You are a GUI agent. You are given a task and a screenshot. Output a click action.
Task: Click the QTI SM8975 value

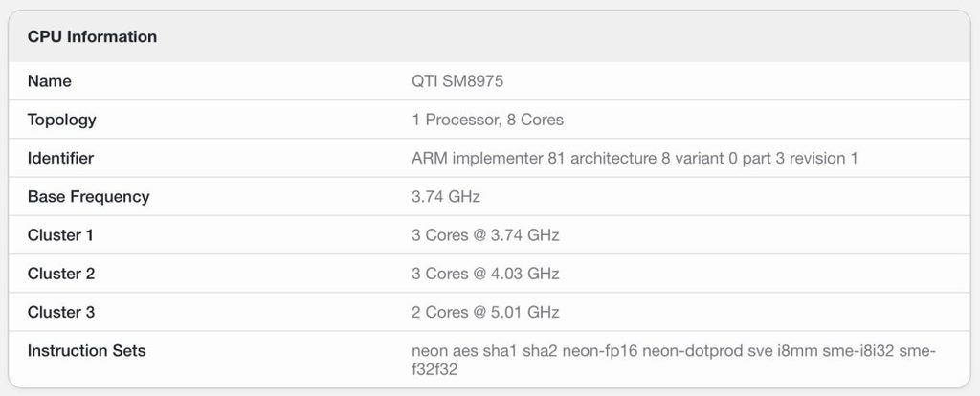click(x=457, y=81)
